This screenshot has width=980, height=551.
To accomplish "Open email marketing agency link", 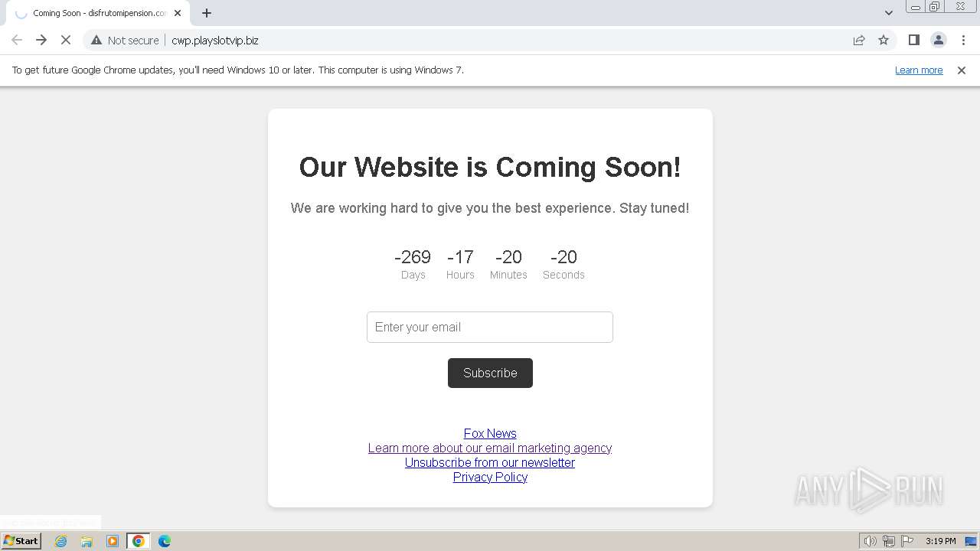I will point(490,448).
